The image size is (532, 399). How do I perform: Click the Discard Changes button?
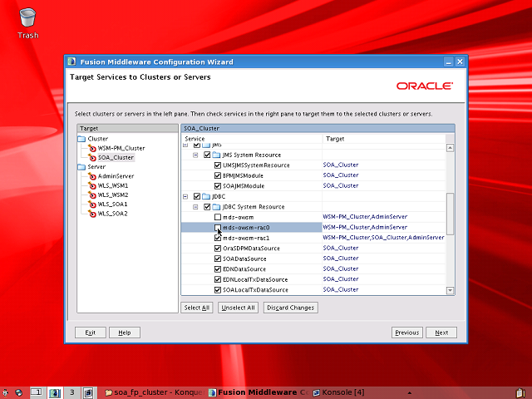pos(290,308)
